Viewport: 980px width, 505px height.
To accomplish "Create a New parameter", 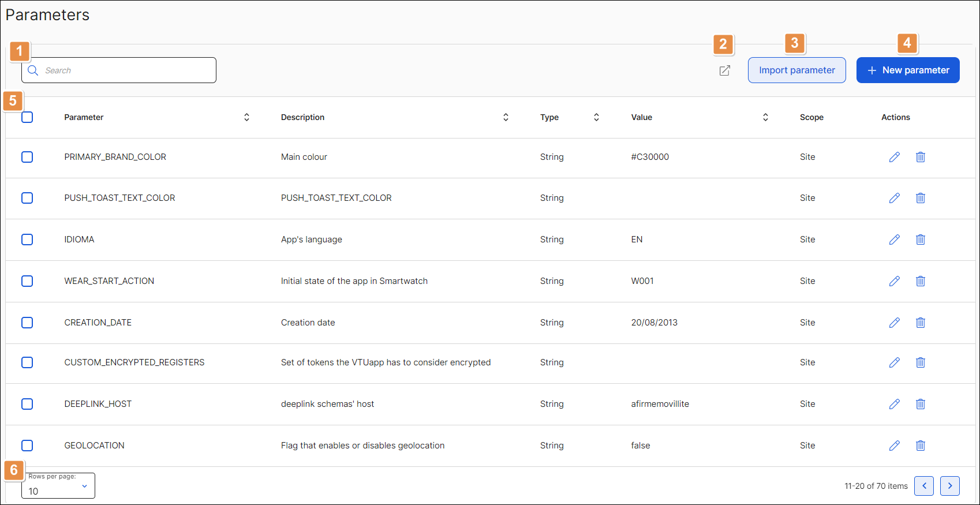I will (907, 70).
